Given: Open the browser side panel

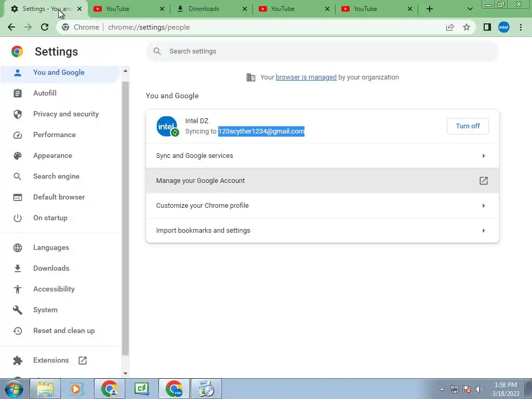Looking at the screenshot, I should [487, 27].
